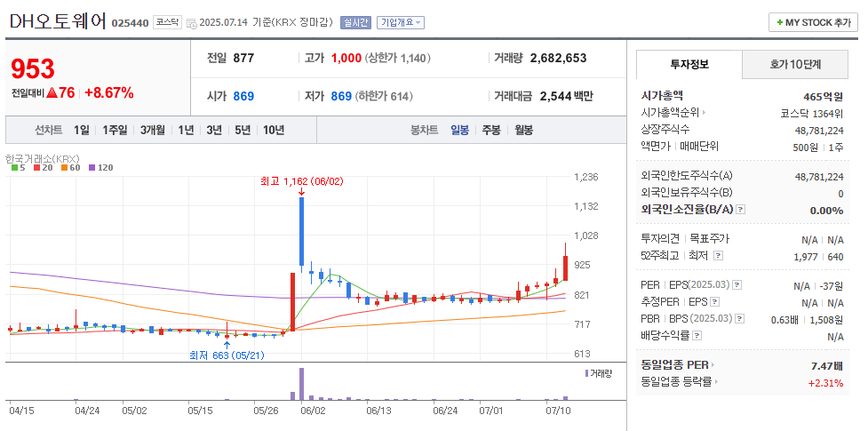Switch candle chart to 주봉

click(x=491, y=130)
